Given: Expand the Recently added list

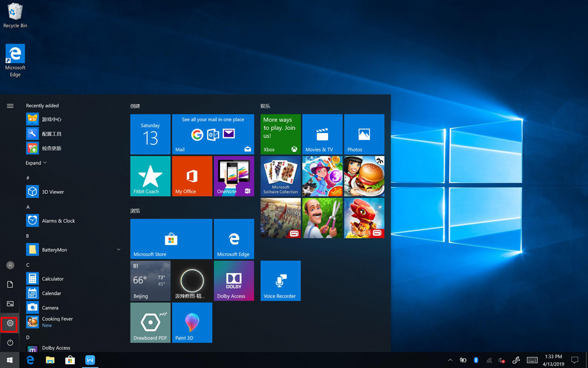Looking at the screenshot, I should coord(36,163).
